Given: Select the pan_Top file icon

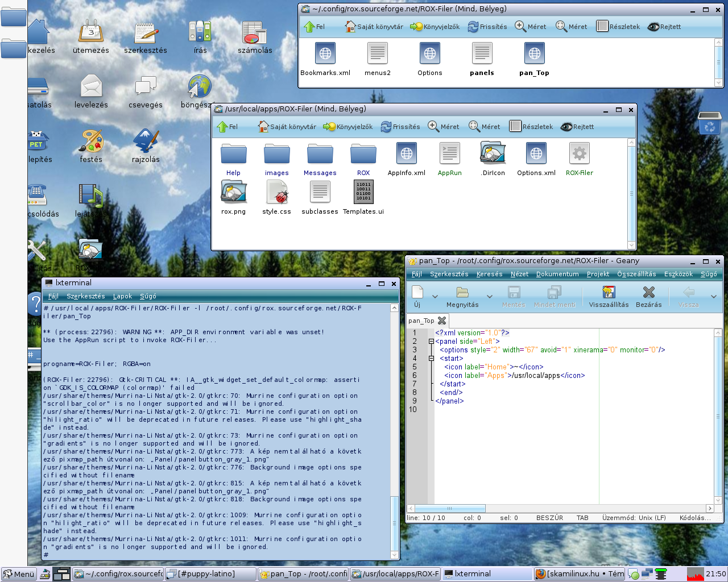Looking at the screenshot, I should click(x=535, y=59).
